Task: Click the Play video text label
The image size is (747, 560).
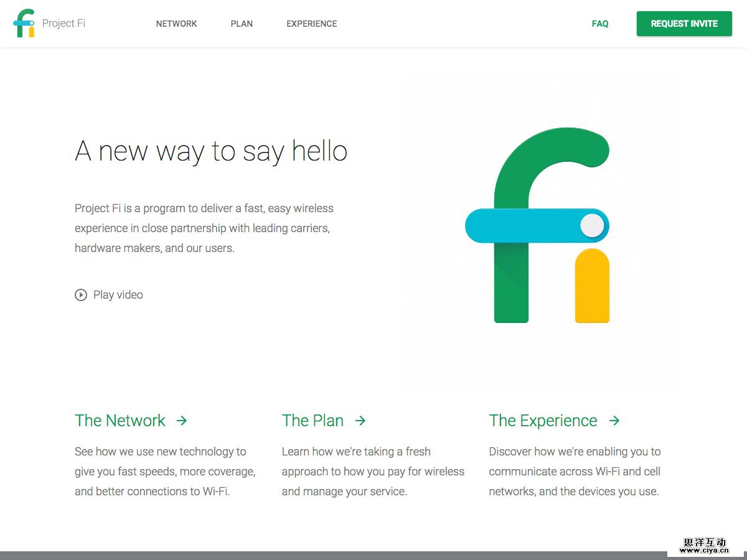Action: [118, 295]
